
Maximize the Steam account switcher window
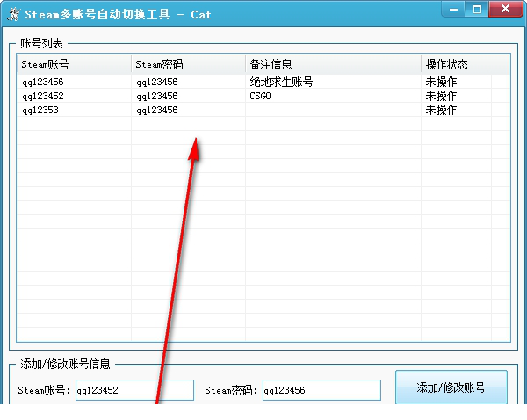pos(477,9)
